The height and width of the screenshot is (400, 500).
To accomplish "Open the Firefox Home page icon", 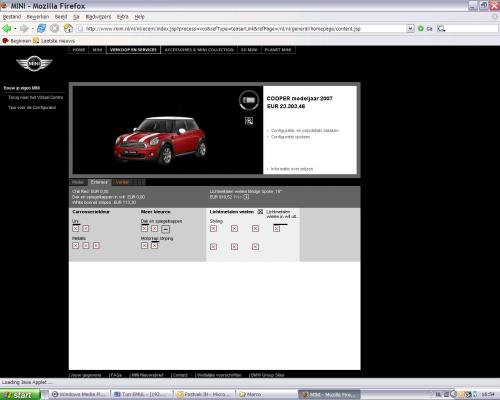I will pos(68,29).
